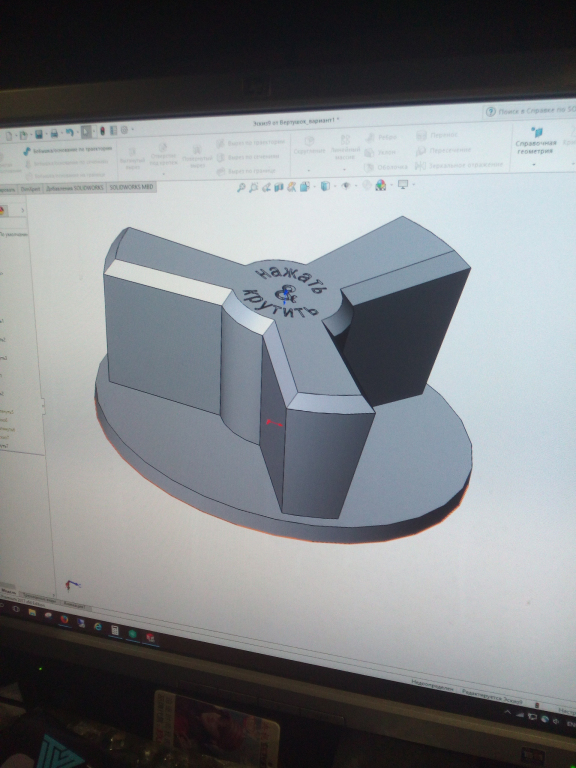Open the dropdown arrow next to the Select tool
Screen dimensions: 576x768
pos(94,132)
